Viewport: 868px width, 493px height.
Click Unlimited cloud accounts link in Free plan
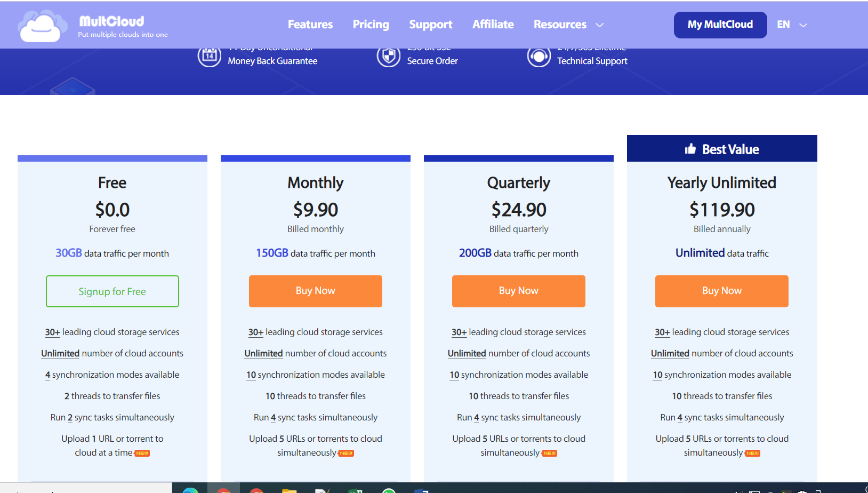tap(60, 354)
